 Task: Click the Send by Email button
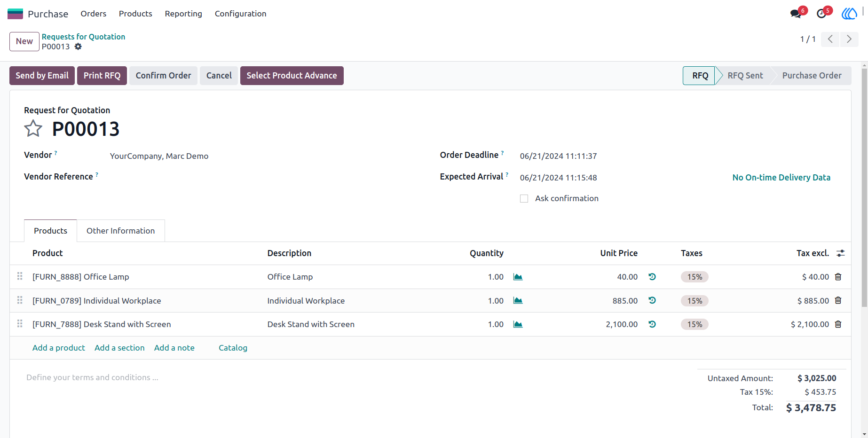(42, 76)
